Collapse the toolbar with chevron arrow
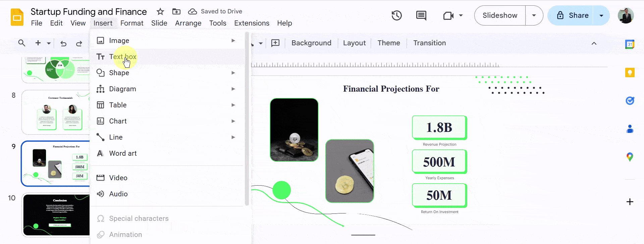Screen dimensions: 644x244 point(594,43)
